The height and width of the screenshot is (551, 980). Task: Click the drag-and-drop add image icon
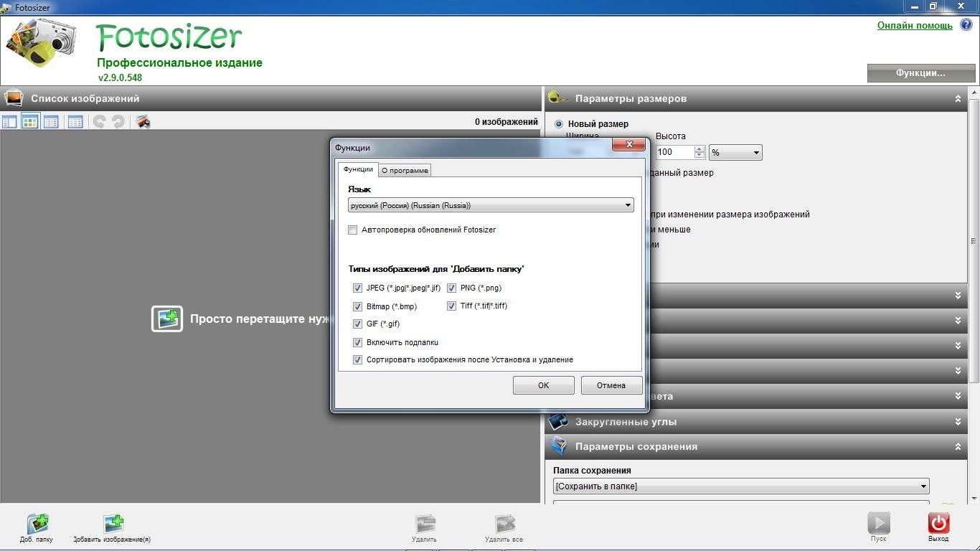(x=167, y=319)
